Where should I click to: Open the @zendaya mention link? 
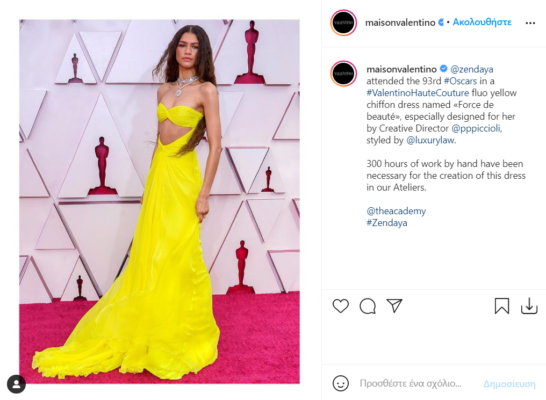471,69
